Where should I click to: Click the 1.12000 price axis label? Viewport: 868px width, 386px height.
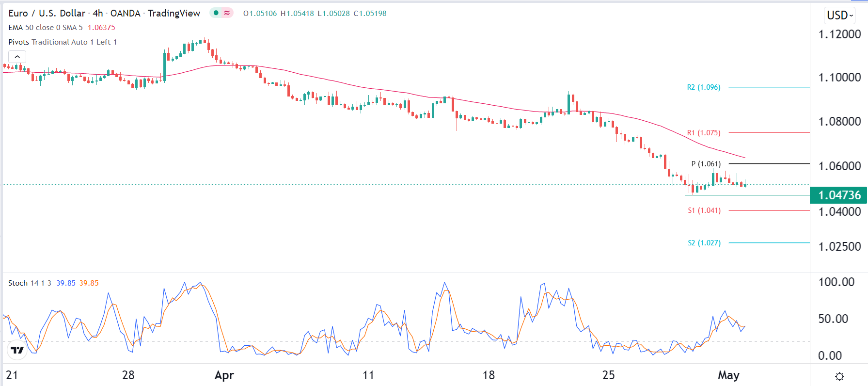839,34
